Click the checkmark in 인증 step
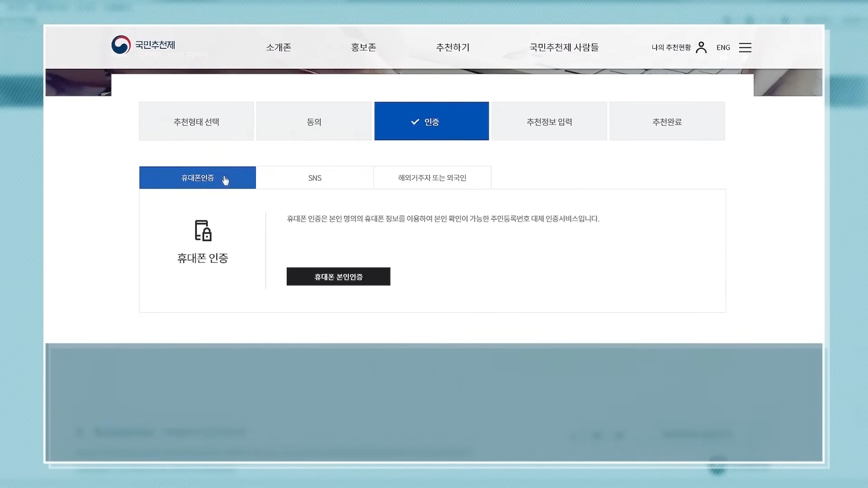The image size is (868, 488). (x=415, y=122)
